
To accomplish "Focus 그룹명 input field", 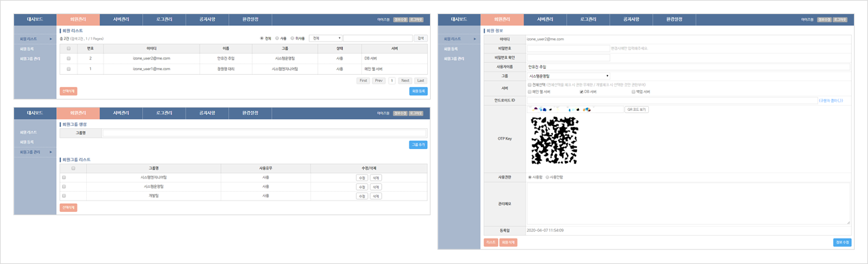I will [x=264, y=133].
